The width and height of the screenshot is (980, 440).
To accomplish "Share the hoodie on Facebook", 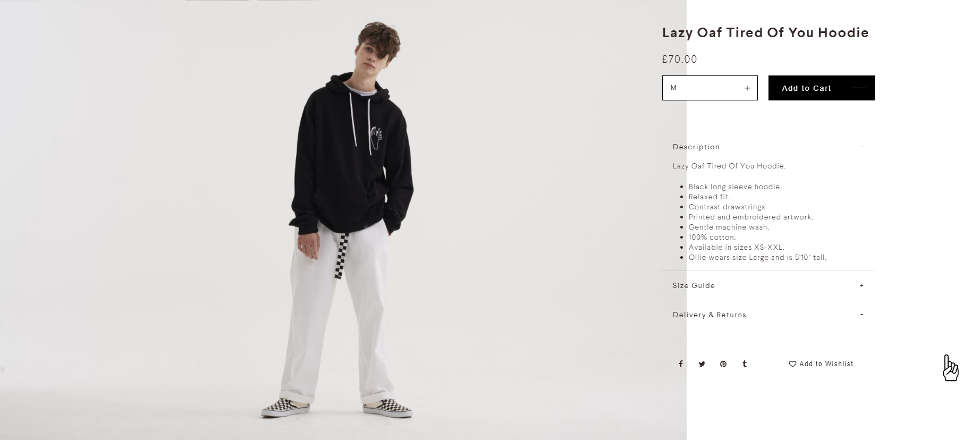I will point(681,364).
